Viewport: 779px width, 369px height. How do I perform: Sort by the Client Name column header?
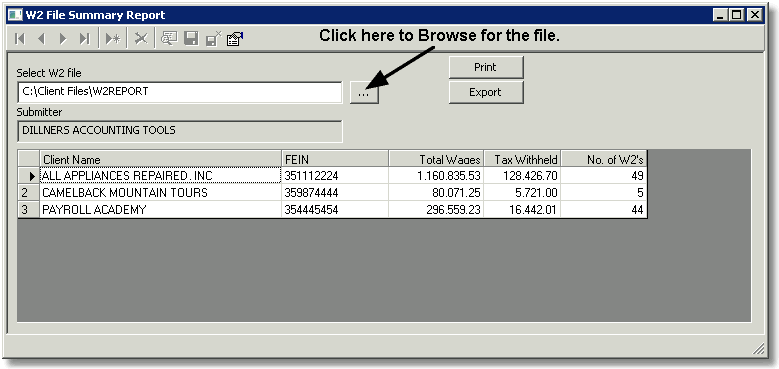coord(160,159)
